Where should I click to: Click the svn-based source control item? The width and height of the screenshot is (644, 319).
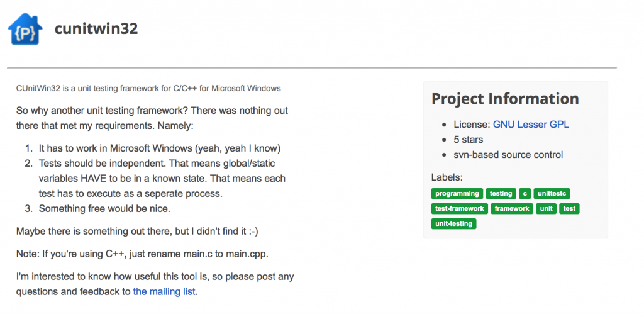pos(508,155)
